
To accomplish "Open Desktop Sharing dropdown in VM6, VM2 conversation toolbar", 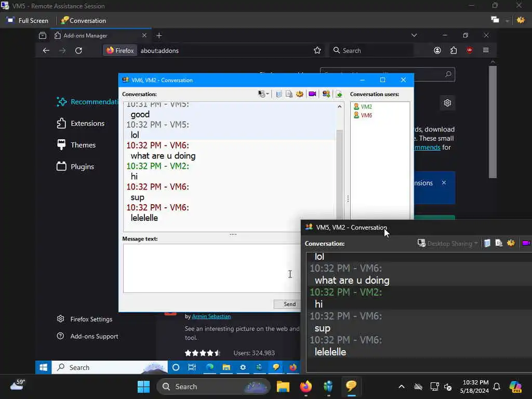I will [x=263, y=94].
